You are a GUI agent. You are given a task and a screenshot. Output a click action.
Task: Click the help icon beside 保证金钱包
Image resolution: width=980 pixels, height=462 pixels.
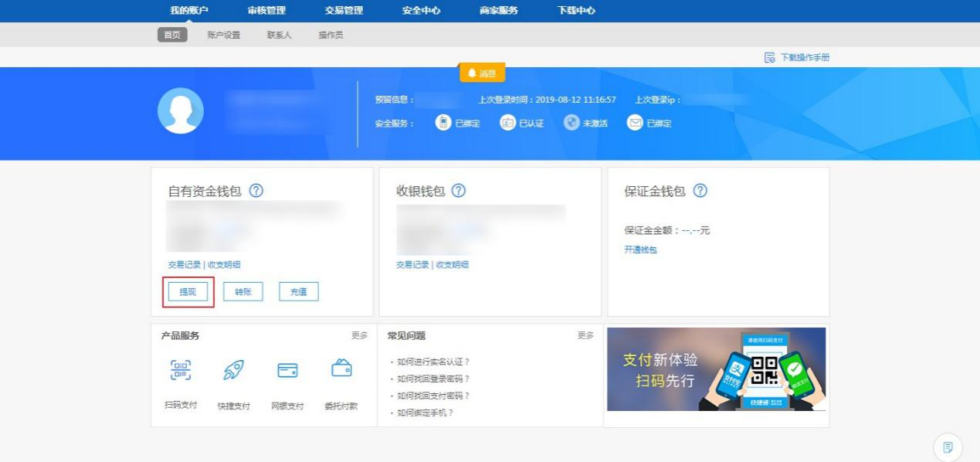tap(700, 191)
